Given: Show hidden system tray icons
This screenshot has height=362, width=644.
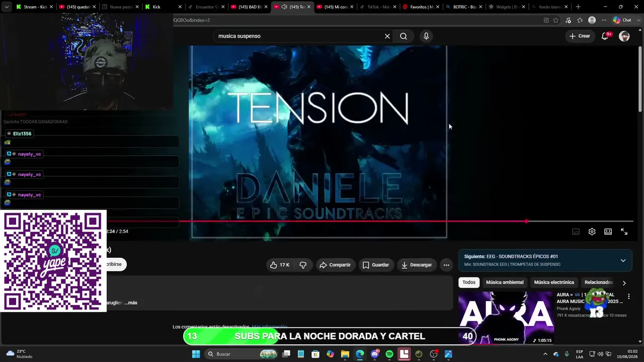Looking at the screenshot, I should [x=545, y=354].
